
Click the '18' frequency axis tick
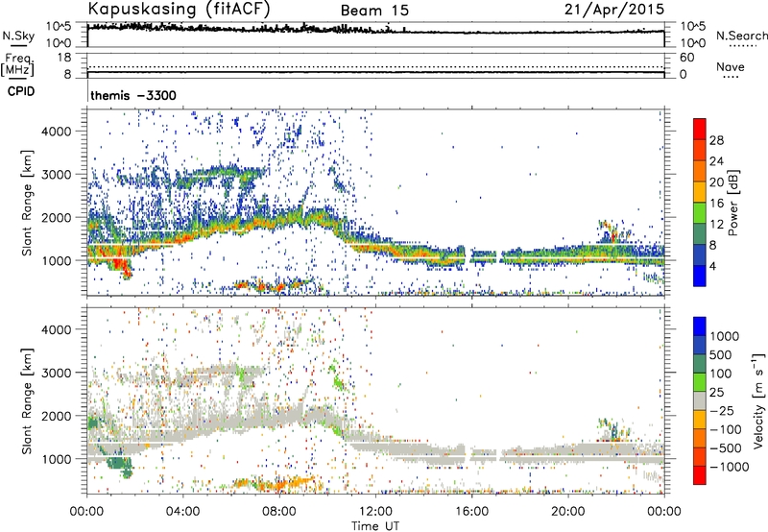(64, 58)
